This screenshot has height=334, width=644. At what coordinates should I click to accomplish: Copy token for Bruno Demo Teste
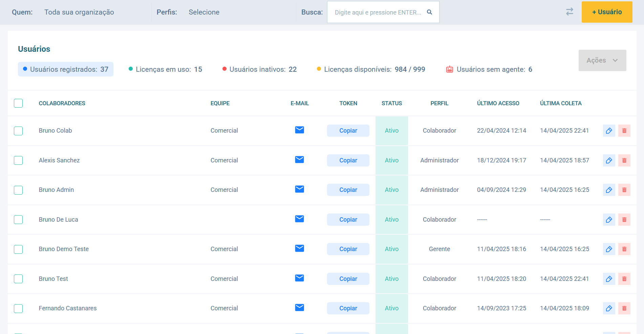point(348,249)
